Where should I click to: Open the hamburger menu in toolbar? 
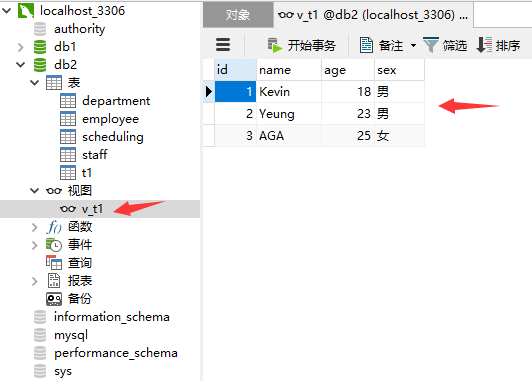pyautogui.click(x=223, y=45)
